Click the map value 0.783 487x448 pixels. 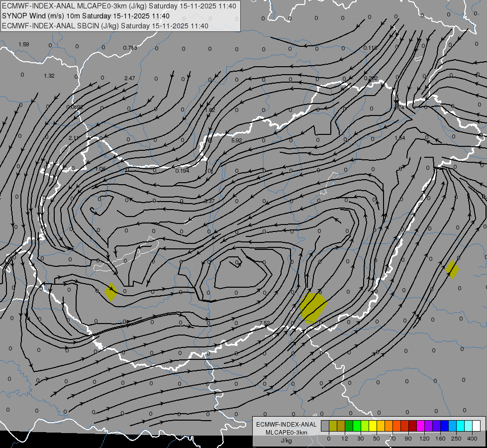click(x=130, y=48)
